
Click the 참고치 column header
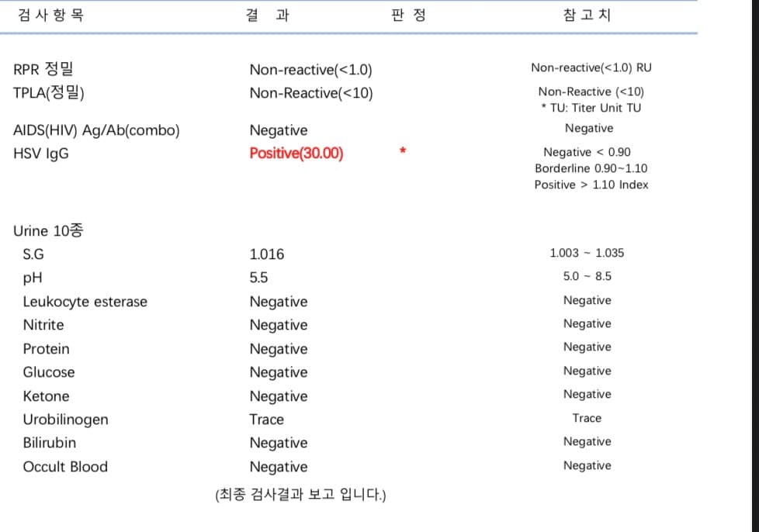point(587,15)
